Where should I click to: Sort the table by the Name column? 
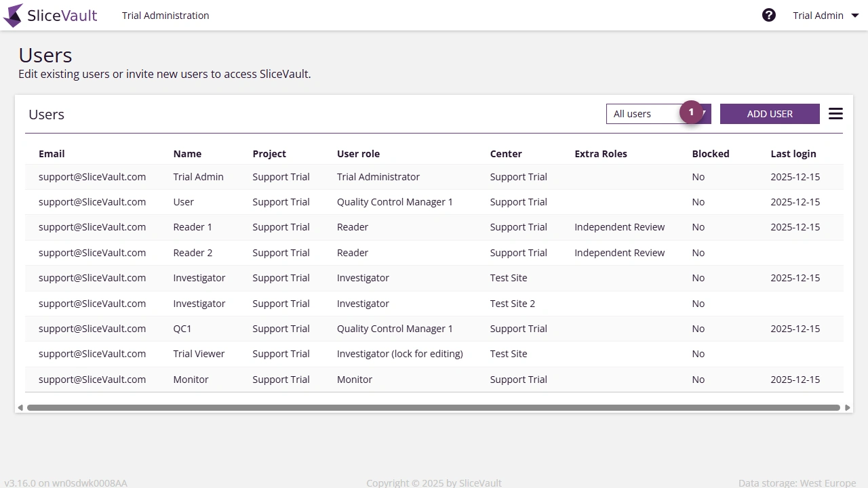pyautogui.click(x=187, y=153)
